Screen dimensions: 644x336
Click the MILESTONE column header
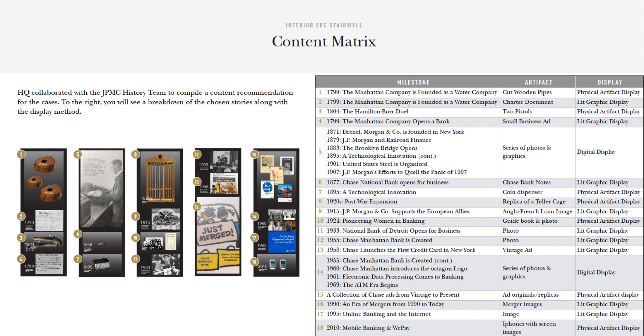tap(413, 82)
